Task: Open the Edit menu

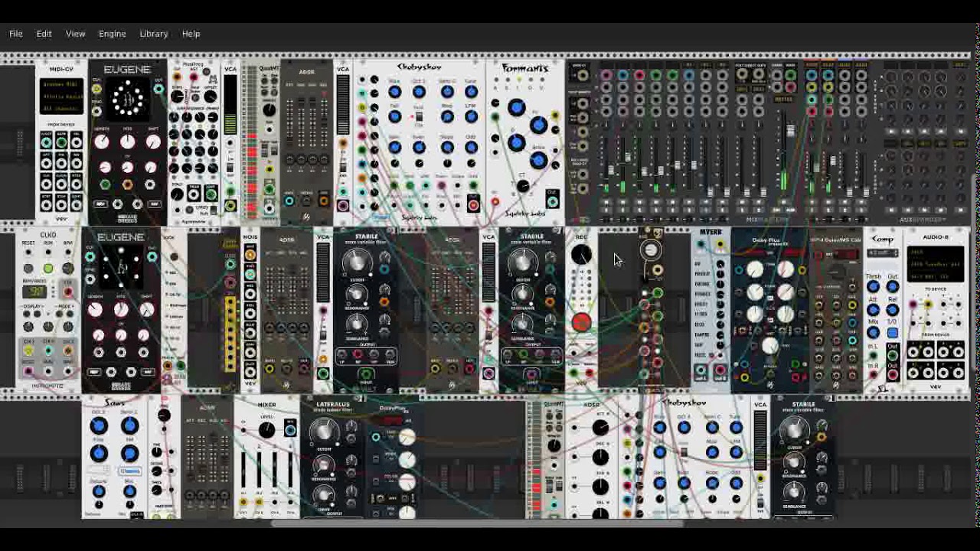Action: pos(44,34)
